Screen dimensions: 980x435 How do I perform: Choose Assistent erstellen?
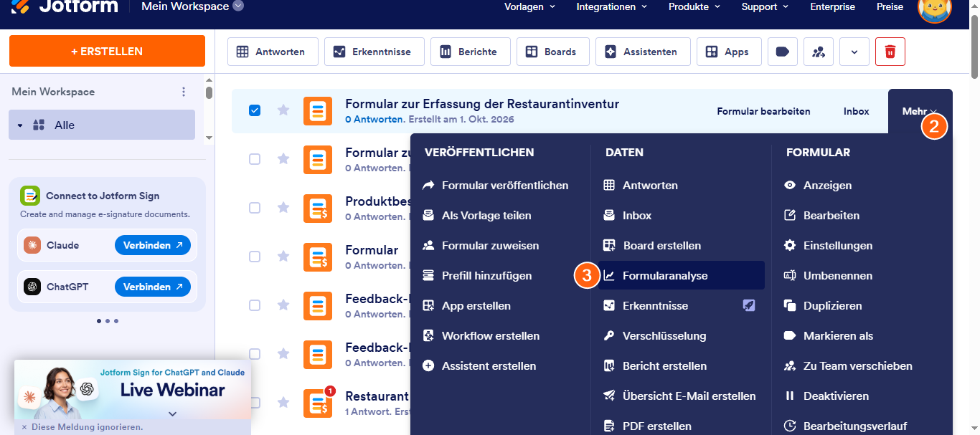click(480, 365)
